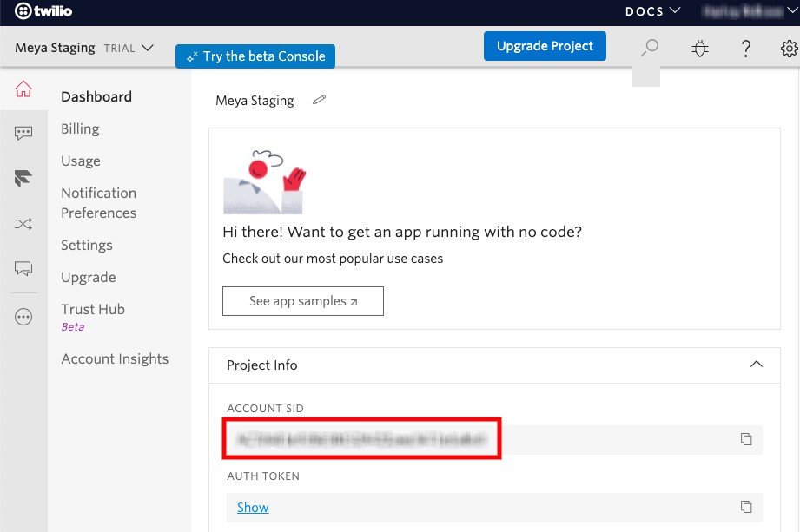Click Try the beta Console button
The height and width of the screenshot is (532, 800).
tap(255, 56)
